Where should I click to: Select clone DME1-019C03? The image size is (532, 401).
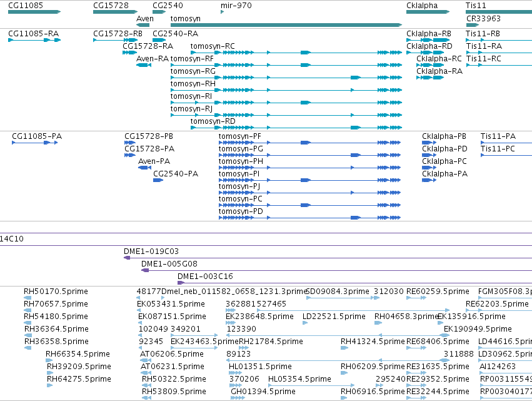click(151, 251)
